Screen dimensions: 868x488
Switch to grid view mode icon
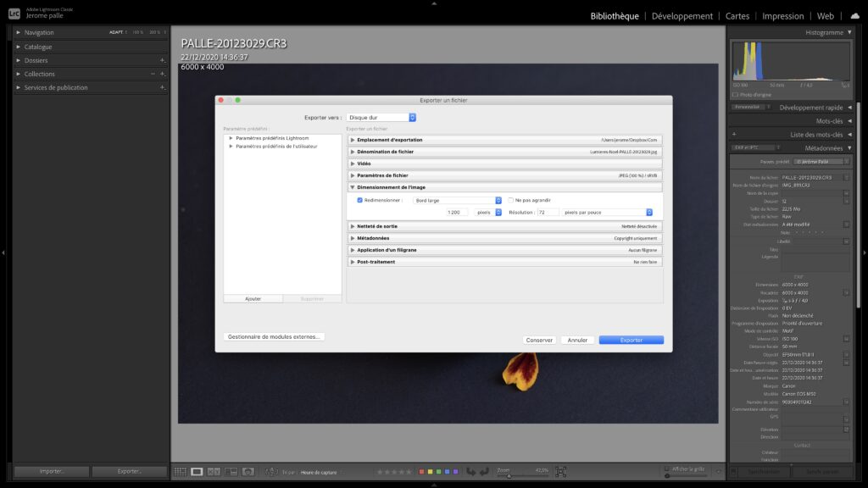pos(181,471)
